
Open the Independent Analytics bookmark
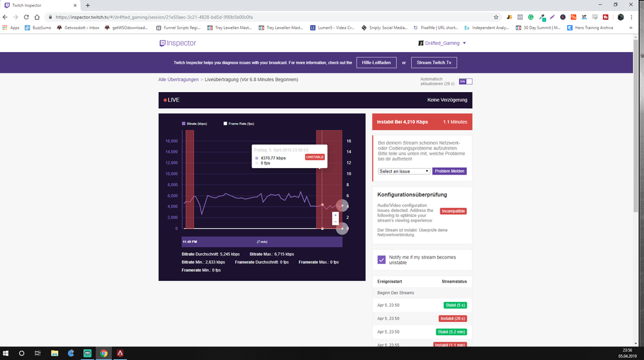(x=486, y=28)
